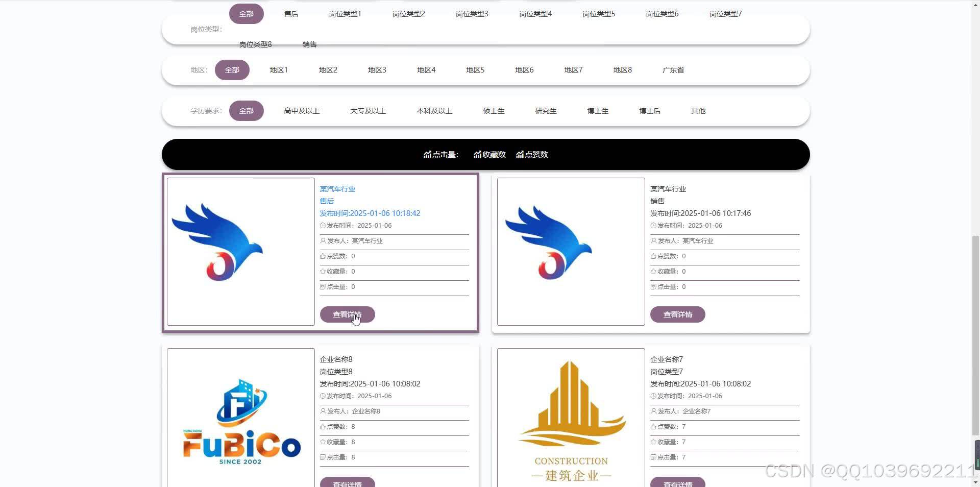Image resolution: width=980 pixels, height=487 pixels.
Task: Click the 售后 job category link on the first card
Action: tap(327, 201)
